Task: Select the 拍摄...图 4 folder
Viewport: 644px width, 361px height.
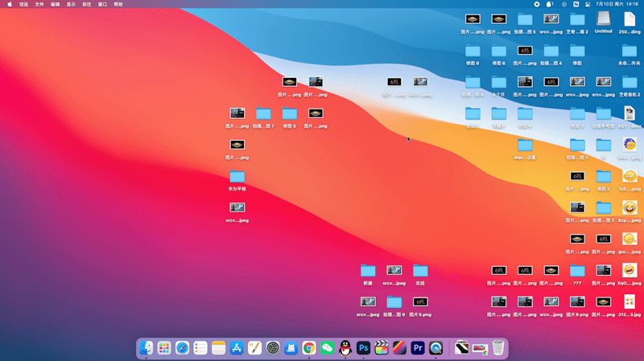Action: (x=551, y=55)
